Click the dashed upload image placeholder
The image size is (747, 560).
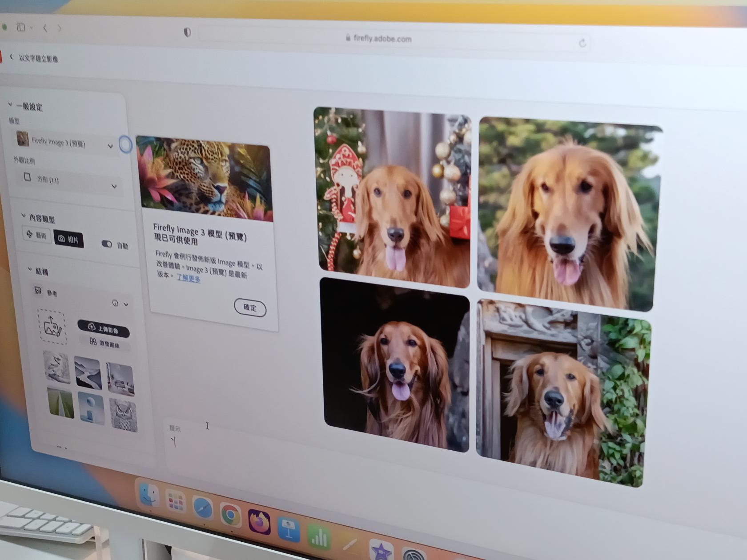click(x=52, y=327)
